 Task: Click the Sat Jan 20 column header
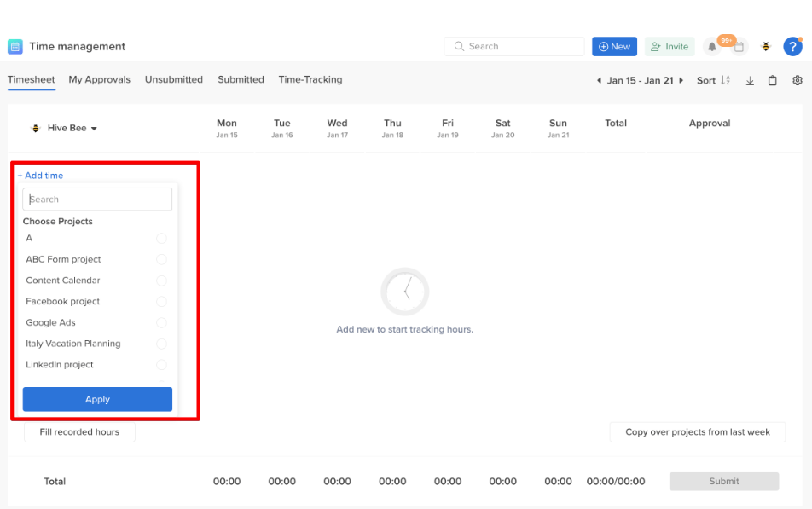click(503, 128)
